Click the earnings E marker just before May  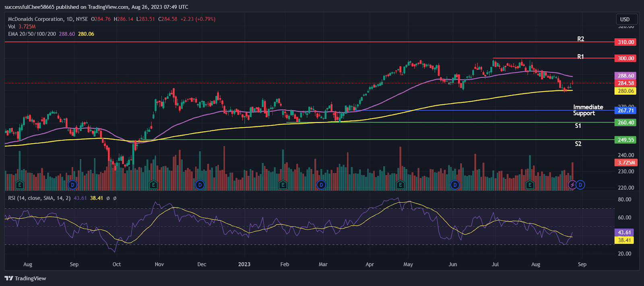click(400, 185)
